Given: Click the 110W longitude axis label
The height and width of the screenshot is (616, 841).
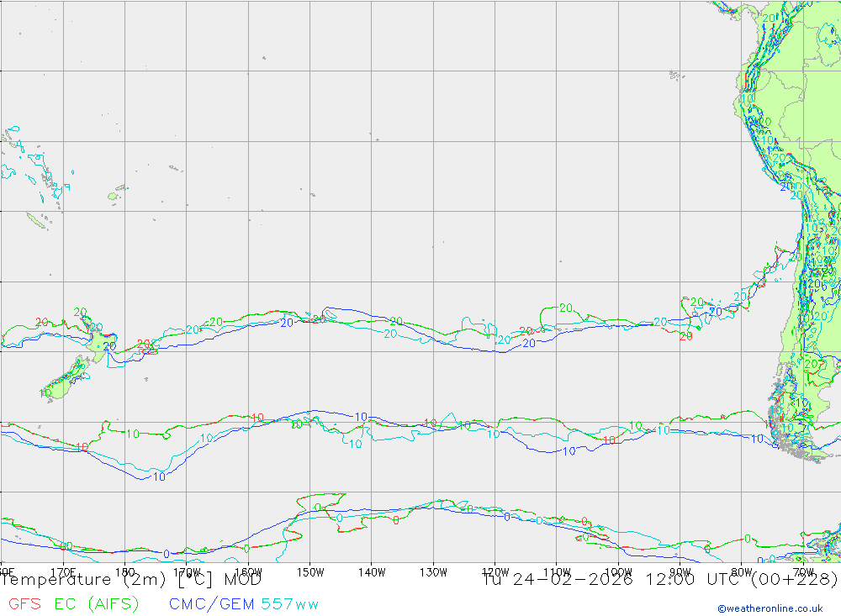Looking at the screenshot, I should 557,572.
